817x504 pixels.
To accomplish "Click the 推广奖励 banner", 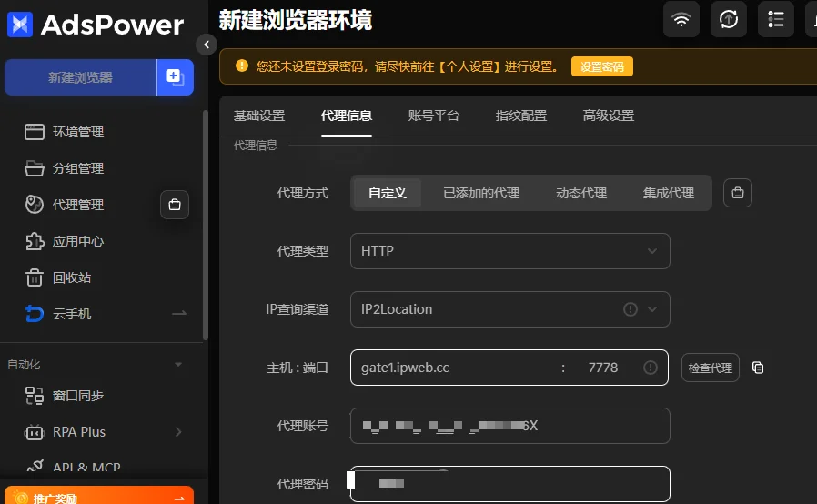I will (x=99, y=497).
